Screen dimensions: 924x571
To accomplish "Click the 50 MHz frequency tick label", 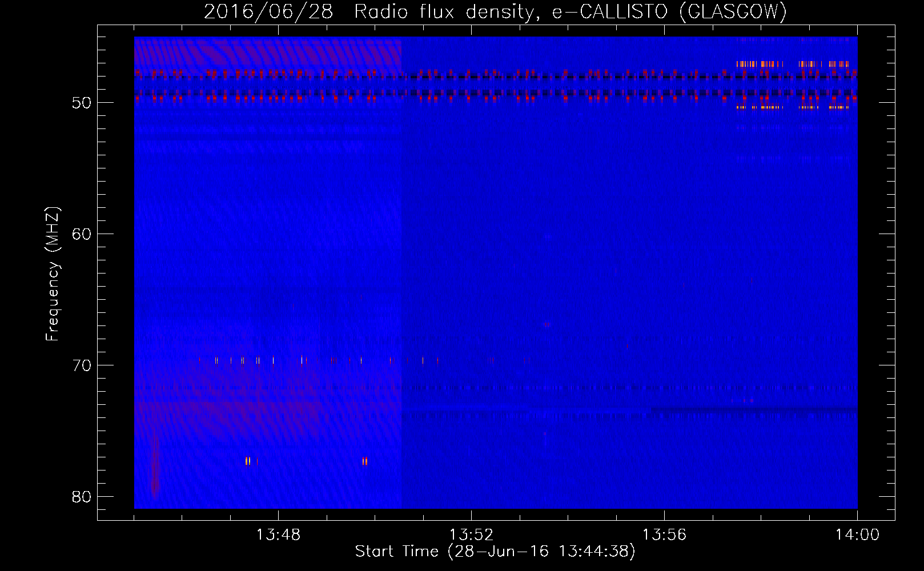I will click(82, 103).
